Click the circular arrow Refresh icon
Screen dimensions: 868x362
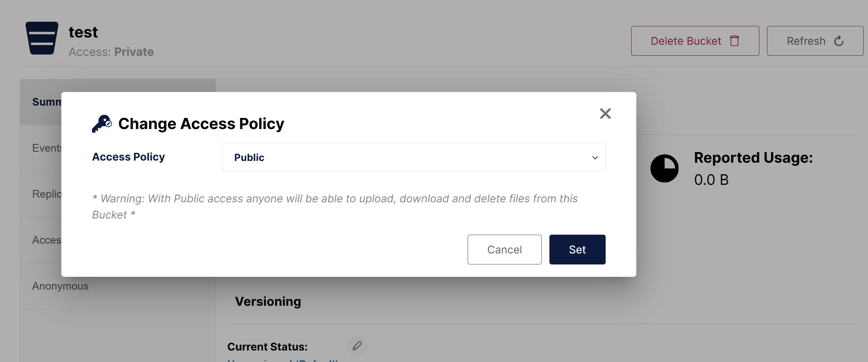point(839,41)
